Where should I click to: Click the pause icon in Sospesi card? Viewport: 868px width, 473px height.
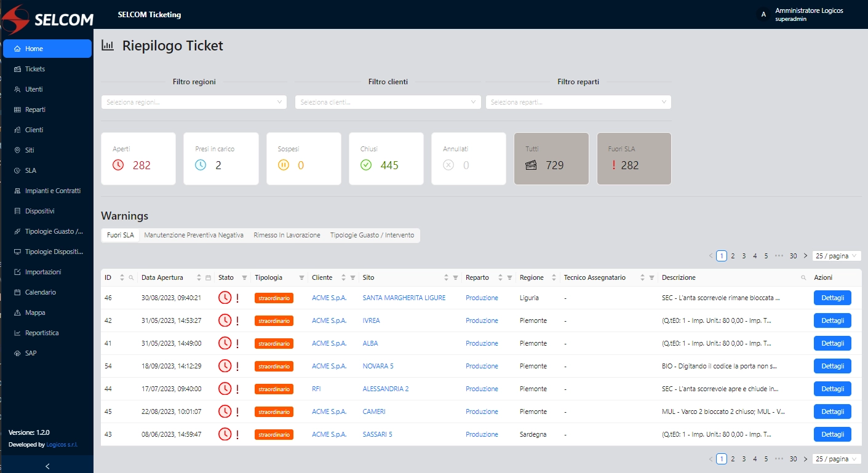click(x=284, y=165)
